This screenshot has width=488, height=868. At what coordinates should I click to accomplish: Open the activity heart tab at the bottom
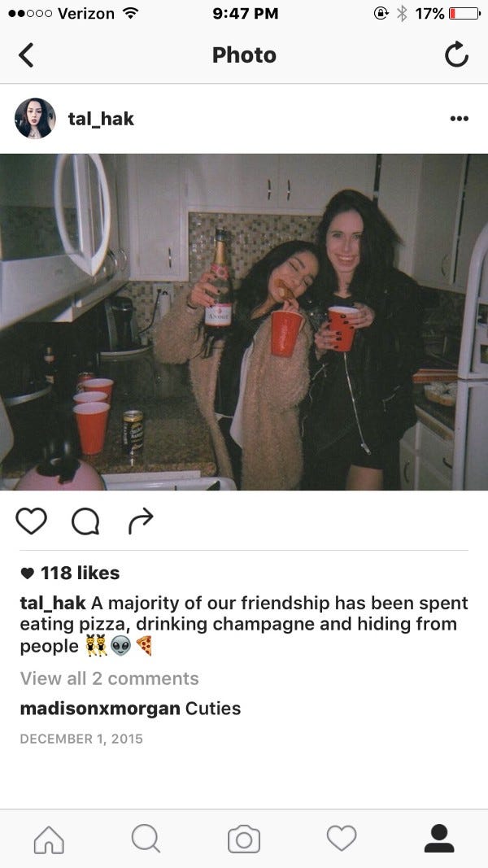pyautogui.click(x=342, y=839)
